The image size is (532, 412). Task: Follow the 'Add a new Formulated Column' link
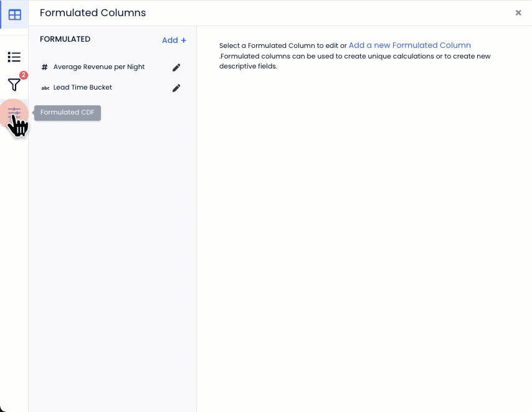(409, 45)
